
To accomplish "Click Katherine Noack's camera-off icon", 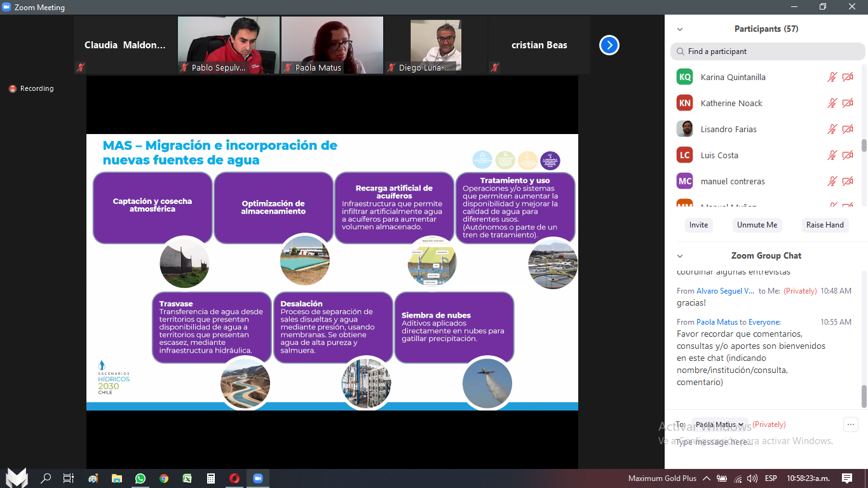I will click(x=848, y=103).
